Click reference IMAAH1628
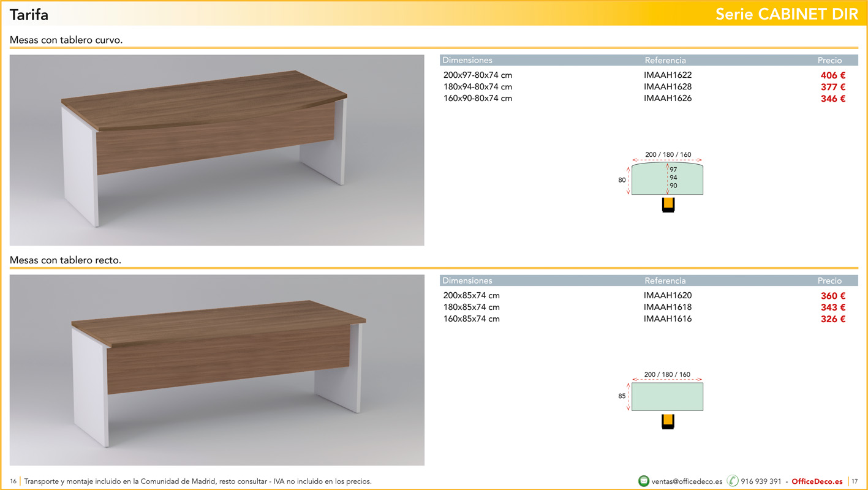868x490 pixels. click(668, 87)
